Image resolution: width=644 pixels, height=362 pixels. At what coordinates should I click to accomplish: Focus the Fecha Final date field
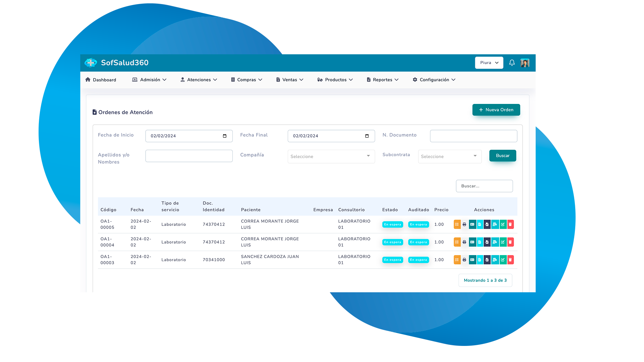tap(331, 136)
